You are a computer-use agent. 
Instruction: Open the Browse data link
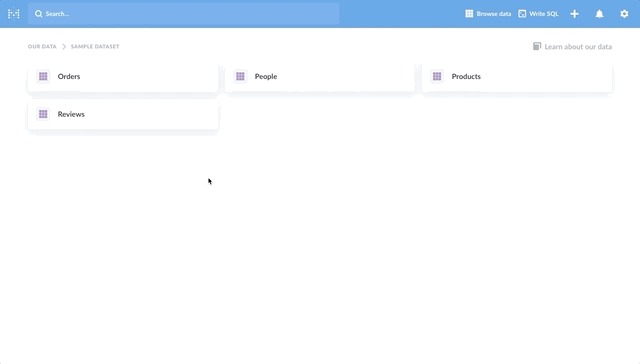click(488, 14)
